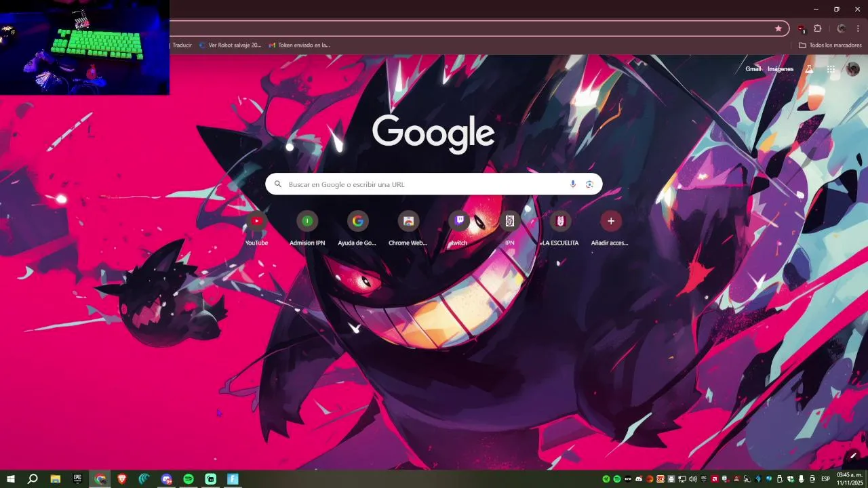Click the microphone tray icon

[x=801, y=479]
